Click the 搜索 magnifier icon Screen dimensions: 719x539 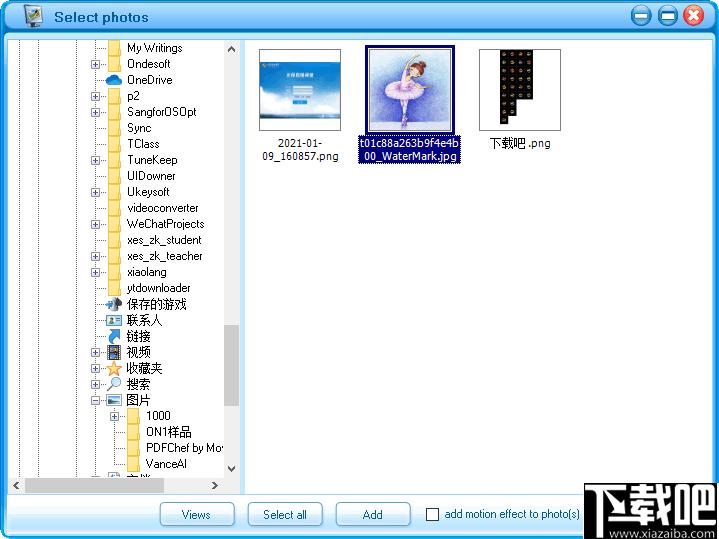pos(114,384)
